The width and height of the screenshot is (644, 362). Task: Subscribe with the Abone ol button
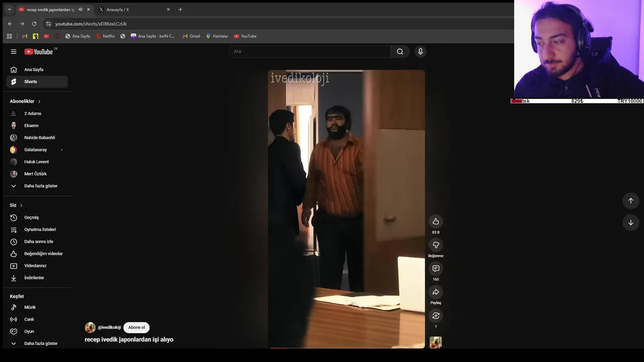[136, 327]
